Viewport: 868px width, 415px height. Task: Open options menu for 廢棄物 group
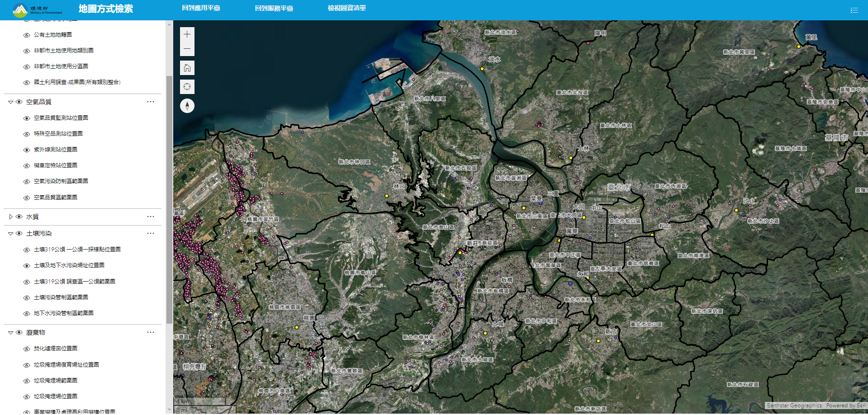coord(151,332)
